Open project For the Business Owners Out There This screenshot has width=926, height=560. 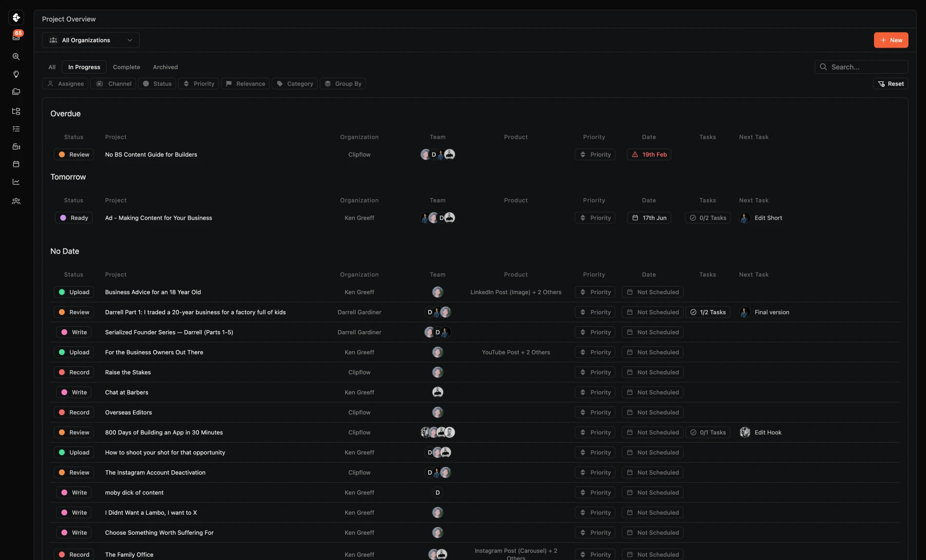click(x=154, y=352)
